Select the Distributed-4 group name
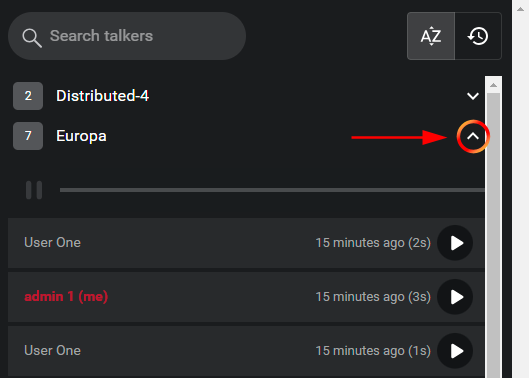Screen dimensions: 529x378 [x=103, y=96]
